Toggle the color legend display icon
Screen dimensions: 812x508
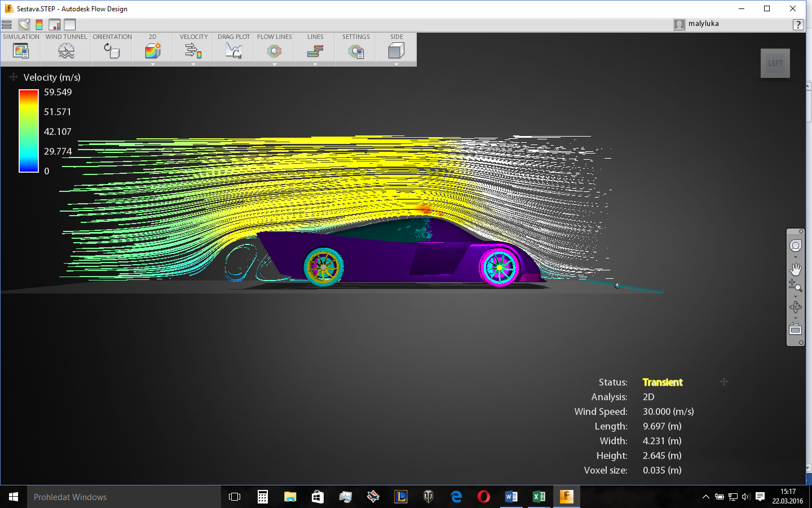[39, 24]
